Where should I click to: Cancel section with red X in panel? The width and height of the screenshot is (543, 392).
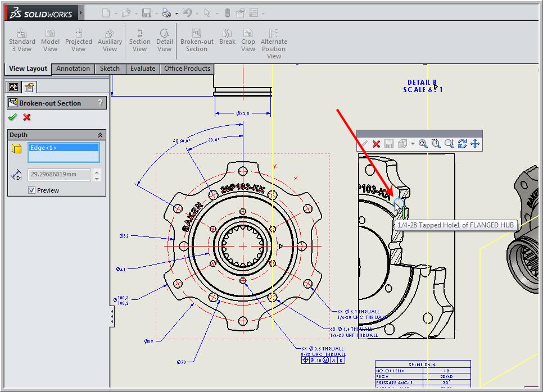(x=26, y=117)
